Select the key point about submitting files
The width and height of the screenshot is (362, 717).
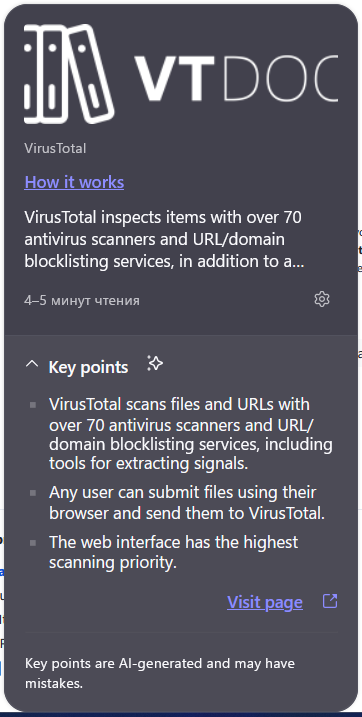187,503
